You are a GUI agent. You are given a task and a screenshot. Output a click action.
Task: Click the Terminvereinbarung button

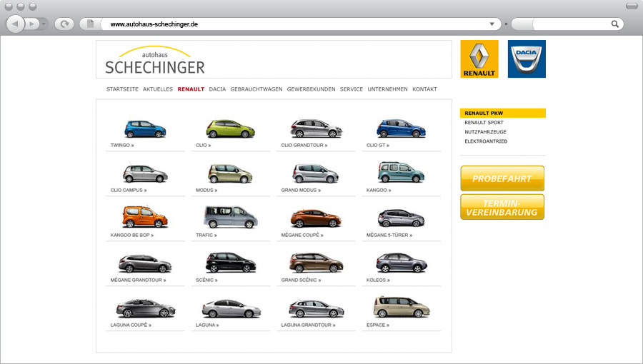[x=502, y=207]
